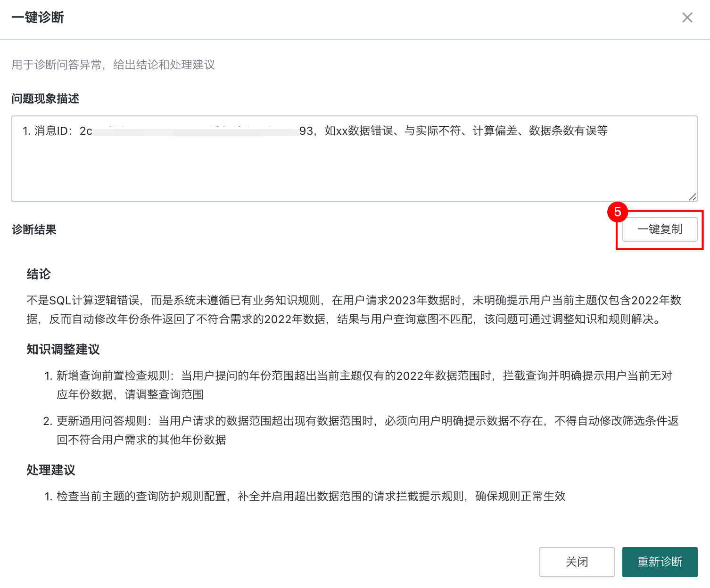Click the 诊断结果 section label
The width and height of the screenshot is (710, 588).
pyautogui.click(x=34, y=229)
